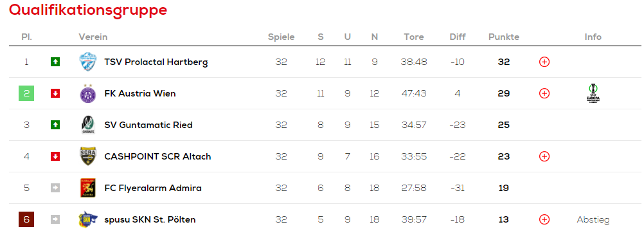
Task: Click the TSV Prolactal Hartberg club logo
Action: coord(87,62)
